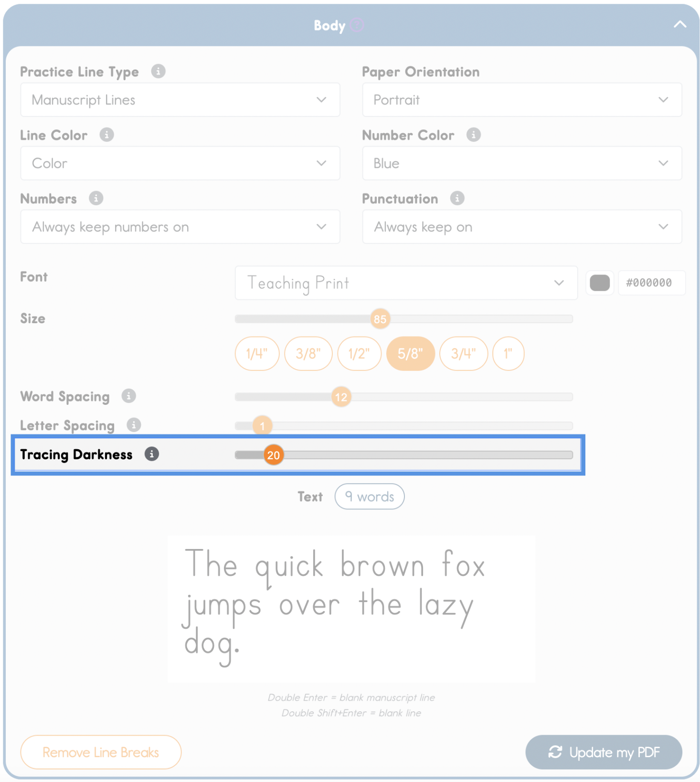Viewport: 700px width, 782px height.
Task: Click info icon beside Letter Spacing
Action: pyautogui.click(x=134, y=425)
